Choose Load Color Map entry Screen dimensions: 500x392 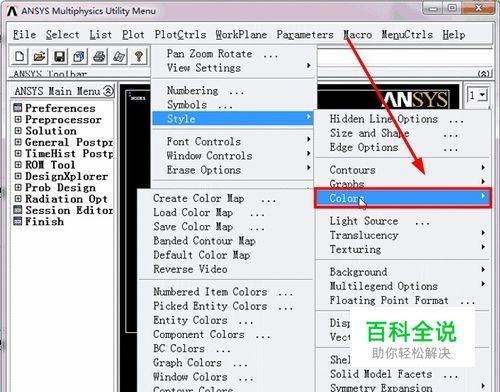[x=225, y=213]
